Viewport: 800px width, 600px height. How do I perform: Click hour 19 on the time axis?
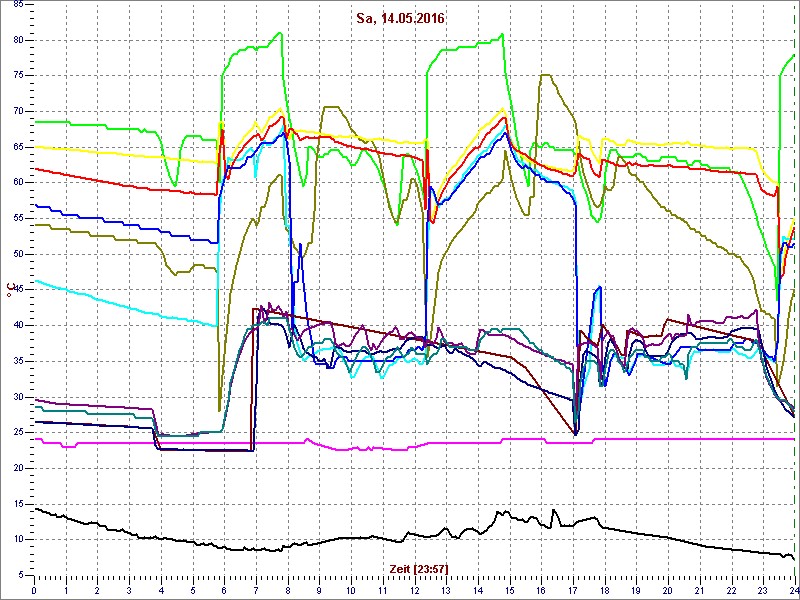point(636,590)
